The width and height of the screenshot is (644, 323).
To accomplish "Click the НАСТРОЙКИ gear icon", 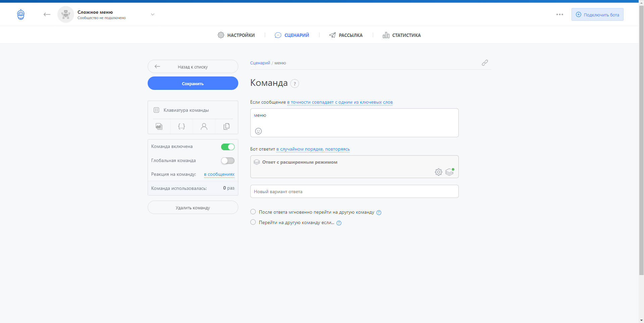I will 221,35.
